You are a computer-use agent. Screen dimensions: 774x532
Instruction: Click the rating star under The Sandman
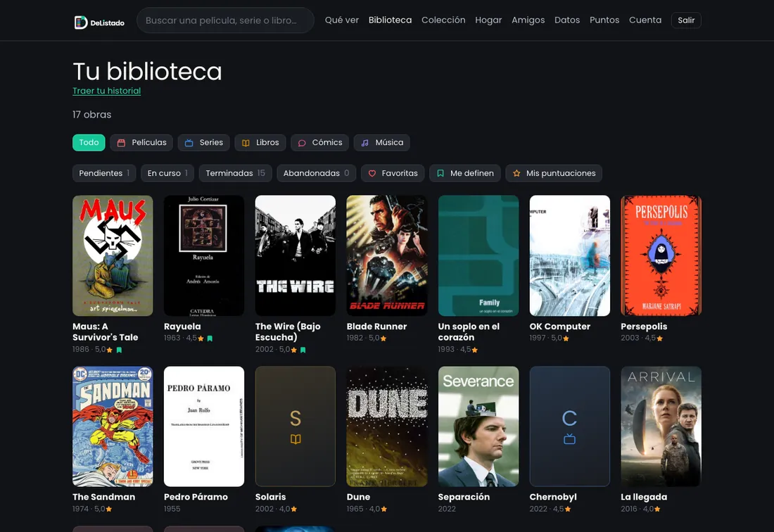(x=109, y=509)
